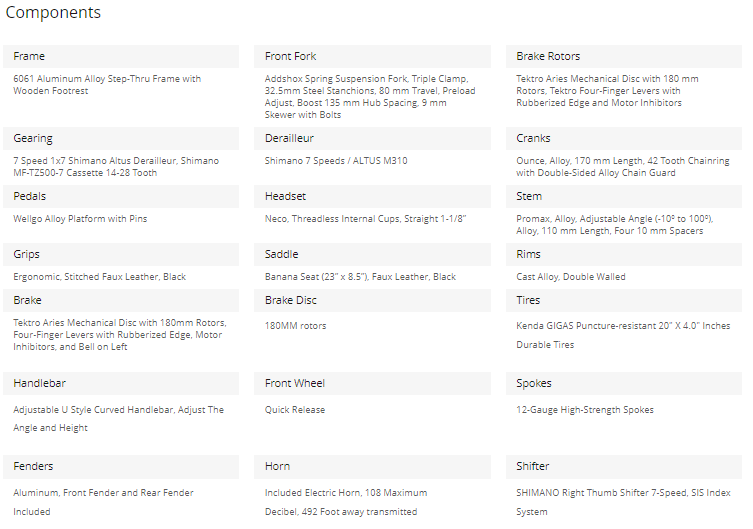Click the Front Fork header
This screenshot has width=753, height=529.
tap(372, 56)
